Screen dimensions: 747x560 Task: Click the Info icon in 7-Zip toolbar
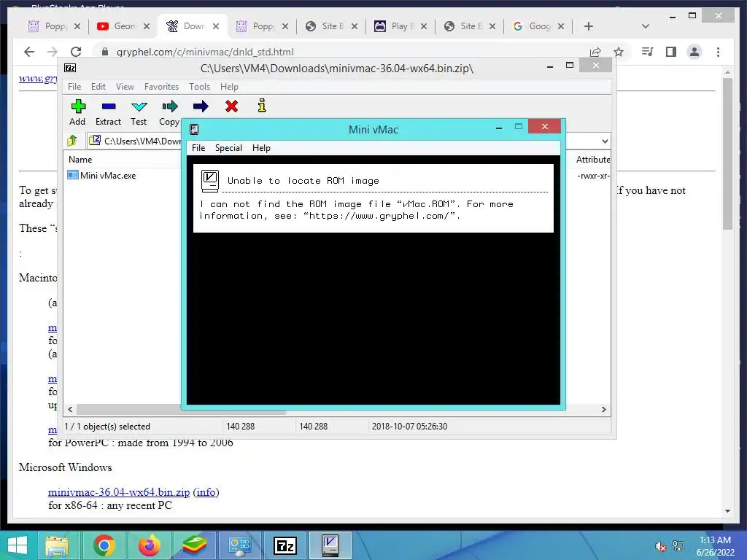(262, 105)
